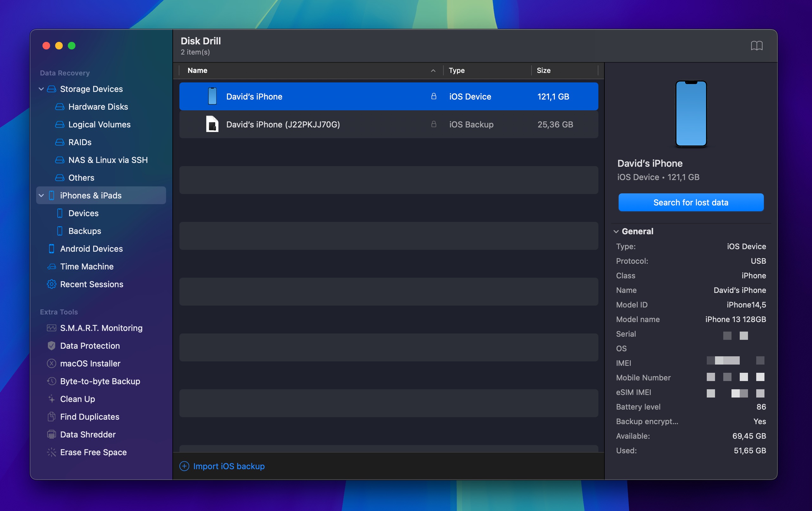Click the Others drive icon
This screenshot has width=812, height=511.
pos(60,178)
